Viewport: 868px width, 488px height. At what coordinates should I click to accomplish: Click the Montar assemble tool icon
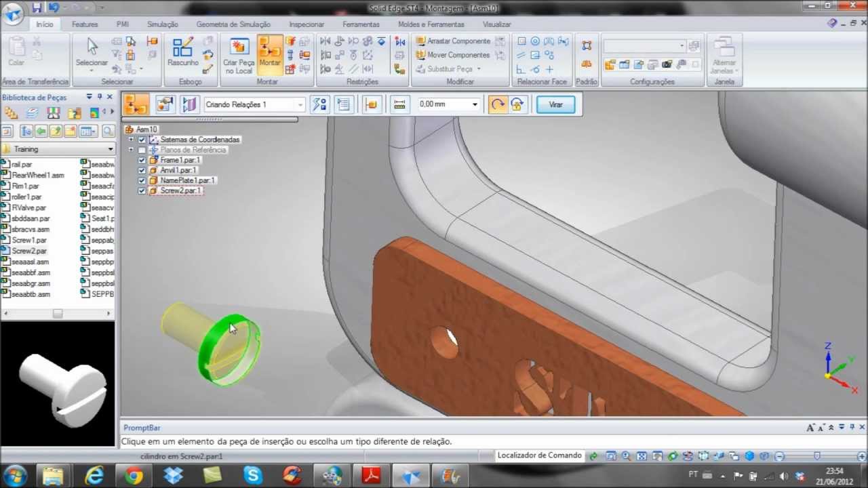269,54
